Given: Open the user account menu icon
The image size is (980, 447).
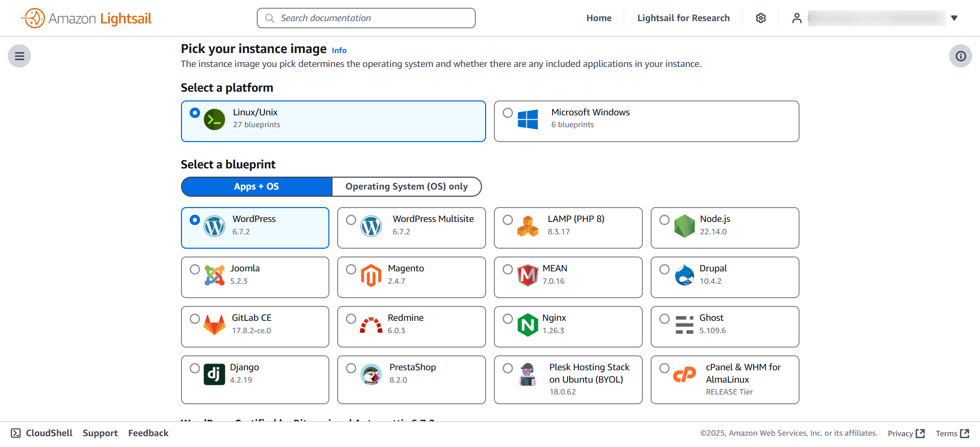Looking at the screenshot, I should pos(796,18).
